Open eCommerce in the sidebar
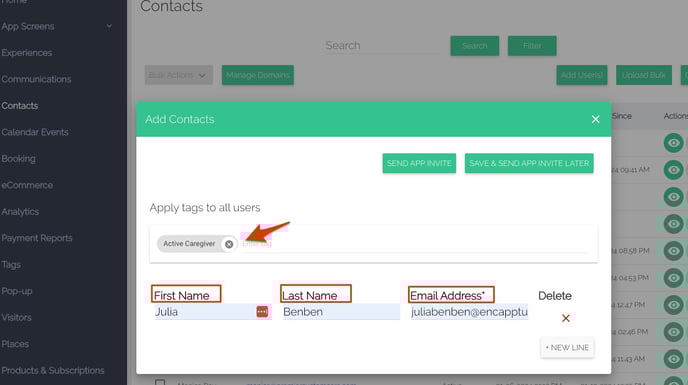The width and height of the screenshot is (688, 385). click(x=27, y=185)
